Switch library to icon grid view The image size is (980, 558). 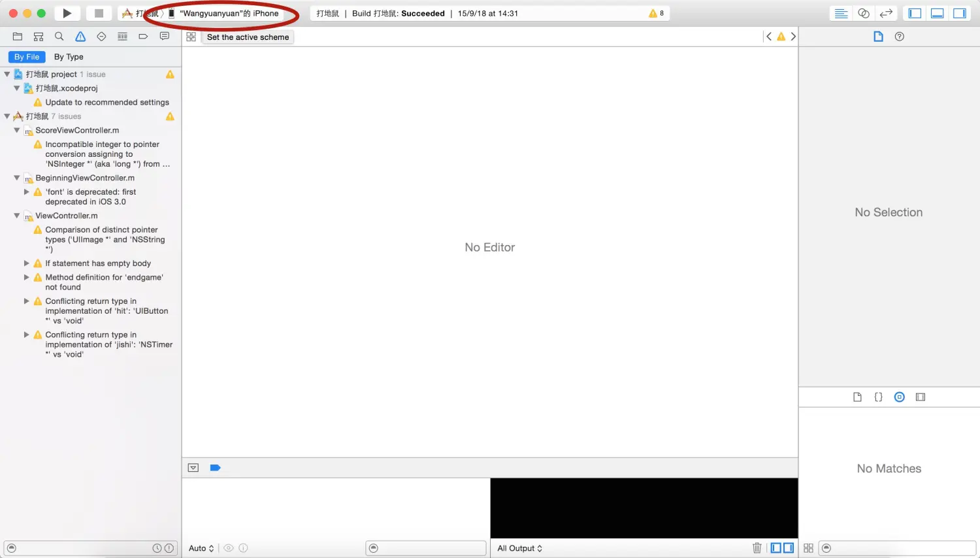coord(808,548)
